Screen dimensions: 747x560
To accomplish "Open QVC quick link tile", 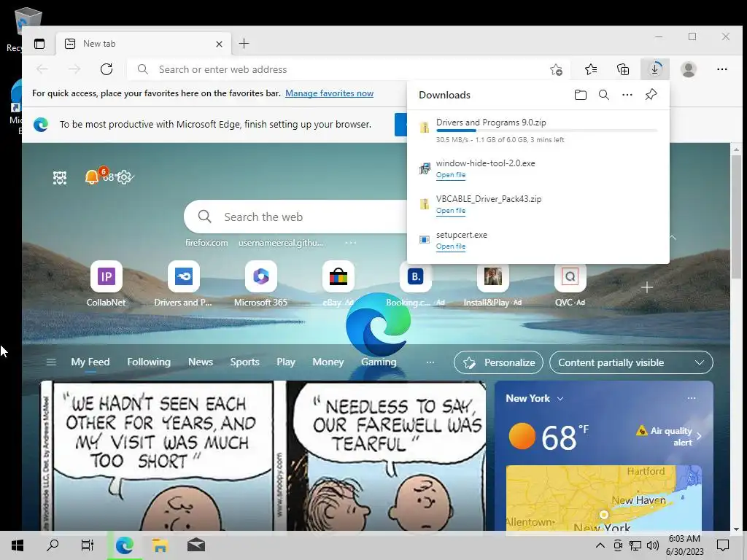I will [570, 284].
